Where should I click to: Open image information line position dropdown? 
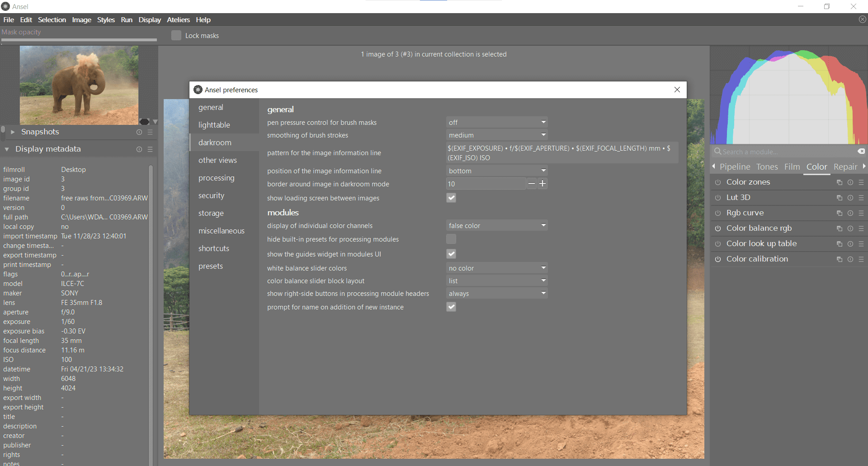(497, 171)
